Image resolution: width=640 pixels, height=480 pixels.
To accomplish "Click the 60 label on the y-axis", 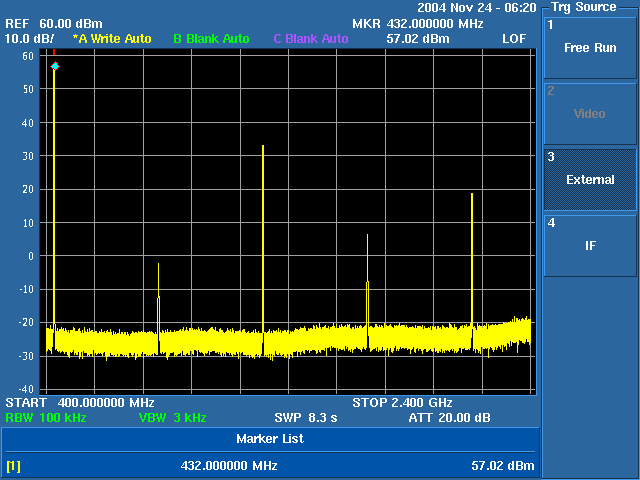I will (x=28, y=56).
